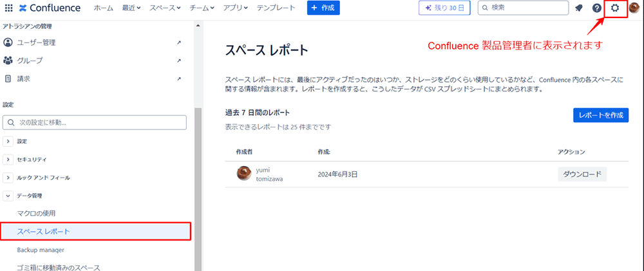Viewport: 644px width, 271px height.
Task: Collapse the データ管理 section
Action: (x=8, y=196)
